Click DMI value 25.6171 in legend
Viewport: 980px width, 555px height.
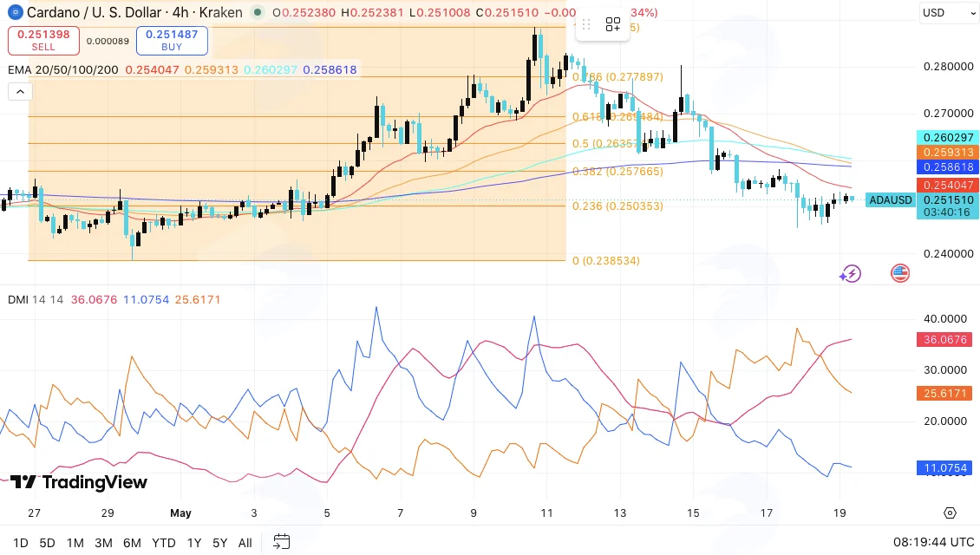click(x=198, y=299)
